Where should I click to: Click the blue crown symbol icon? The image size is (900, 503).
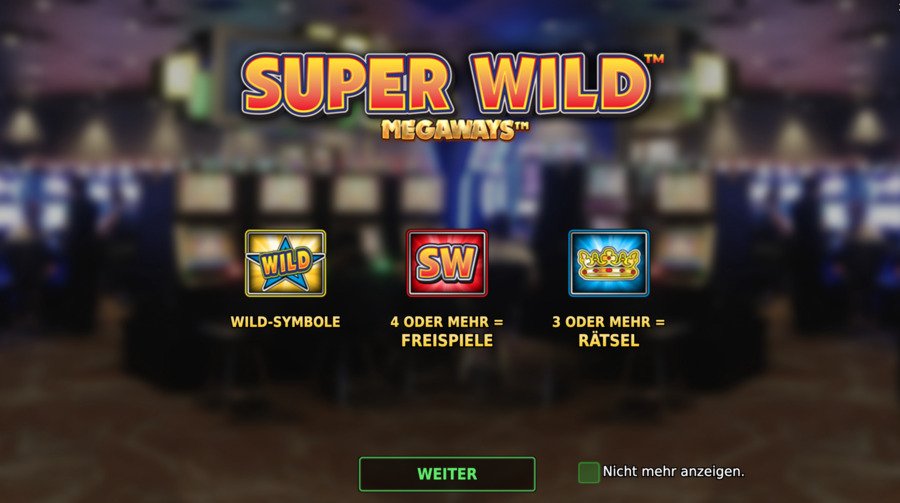609,263
